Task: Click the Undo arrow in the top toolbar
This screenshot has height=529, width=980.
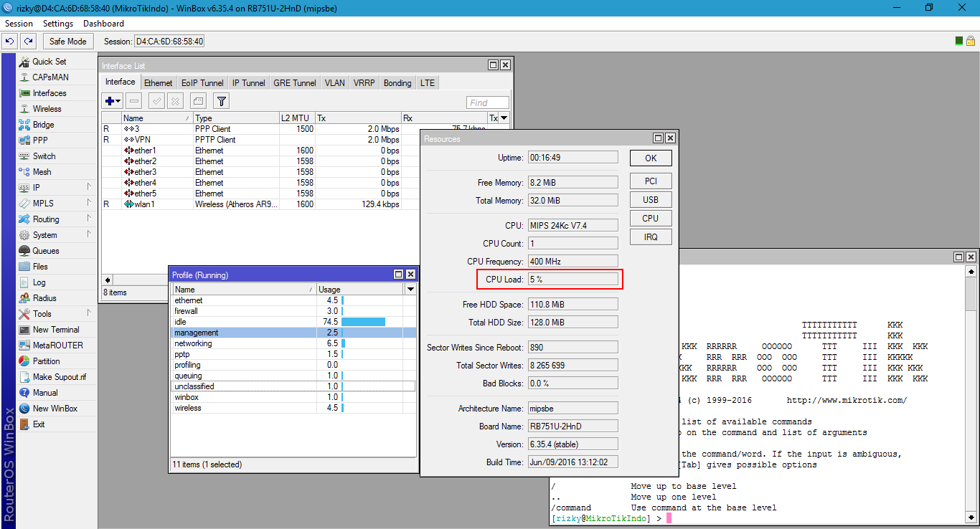Action: 11,42
